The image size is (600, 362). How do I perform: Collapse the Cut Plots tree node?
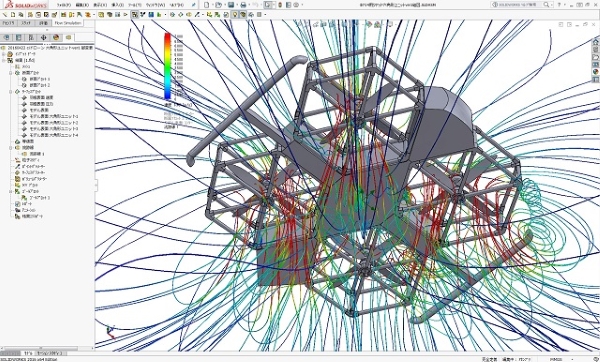(11, 73)
